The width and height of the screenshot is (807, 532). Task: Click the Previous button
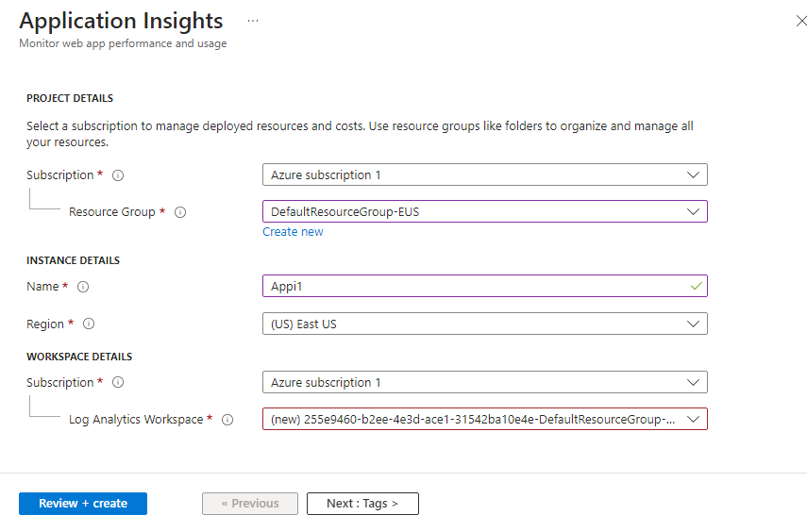(x=250, y=504)
